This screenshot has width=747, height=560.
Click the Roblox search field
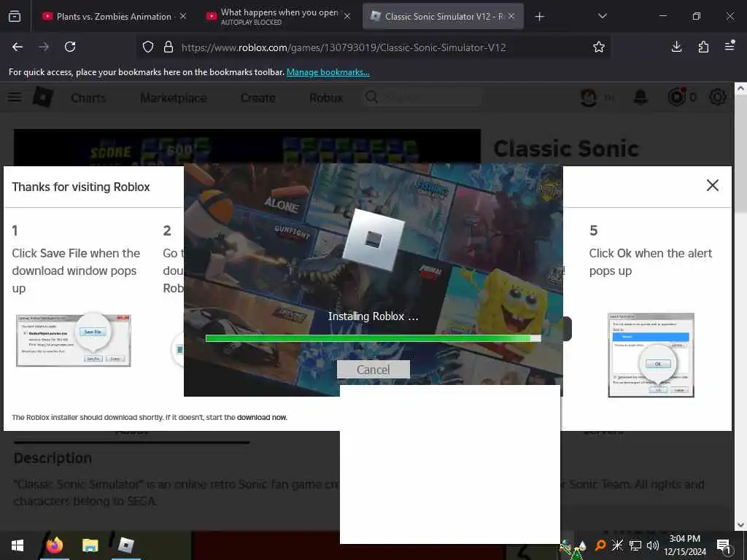[x=422, y=98]
